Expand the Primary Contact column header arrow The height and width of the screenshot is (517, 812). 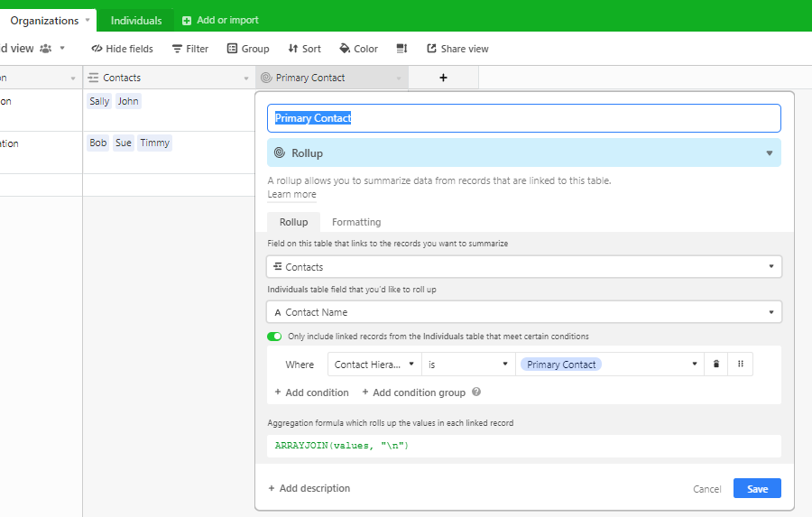pos(399,78)
